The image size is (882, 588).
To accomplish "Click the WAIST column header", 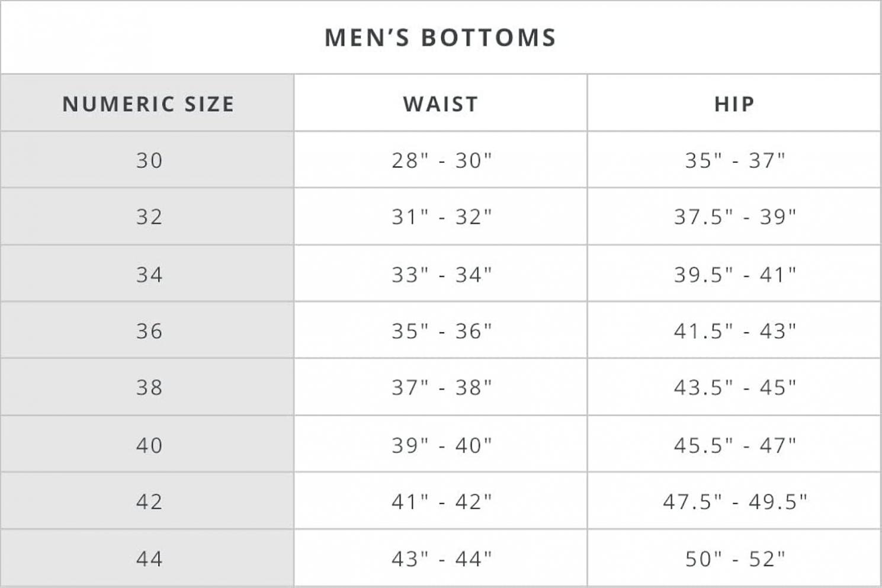I will tap(440, 104).
